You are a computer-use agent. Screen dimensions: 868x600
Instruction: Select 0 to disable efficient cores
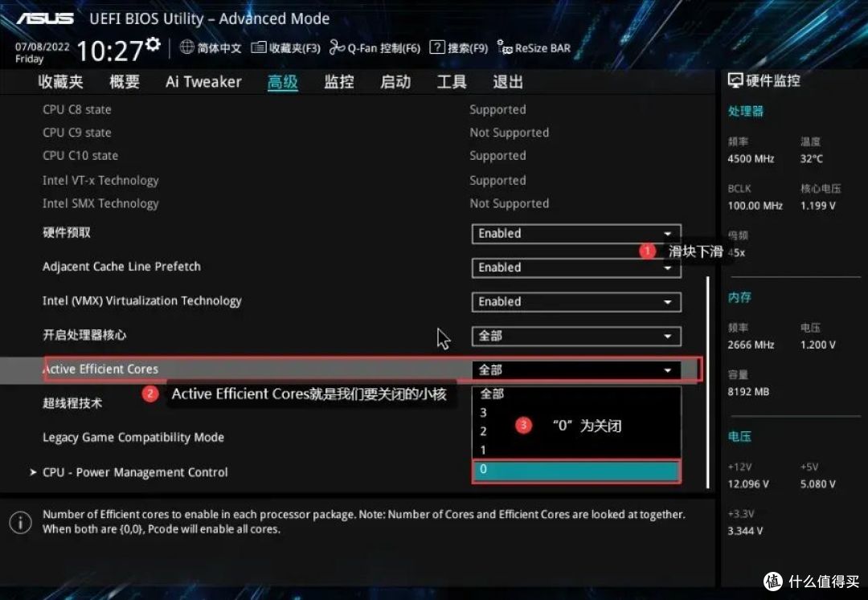click(x=576, y=470)
